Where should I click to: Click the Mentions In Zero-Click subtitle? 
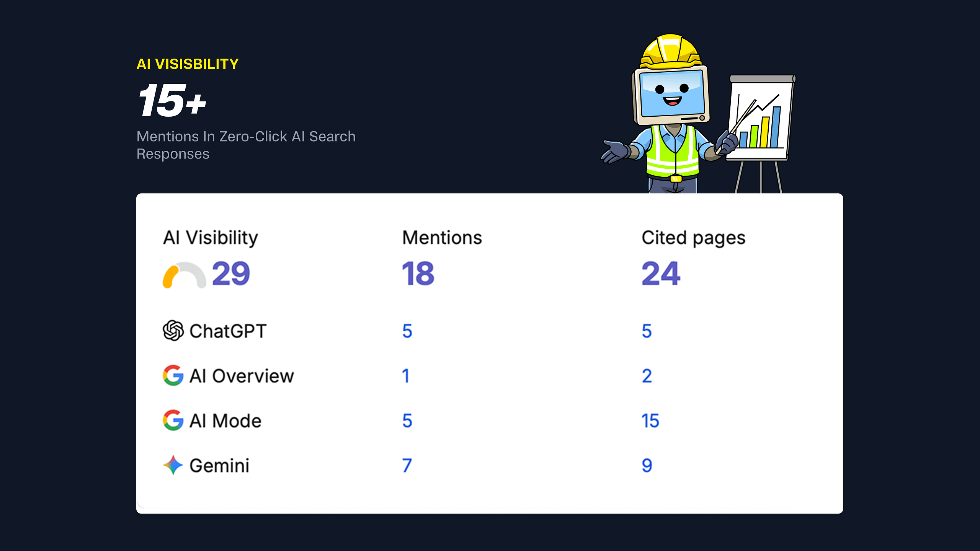click(x=246, y=145)
